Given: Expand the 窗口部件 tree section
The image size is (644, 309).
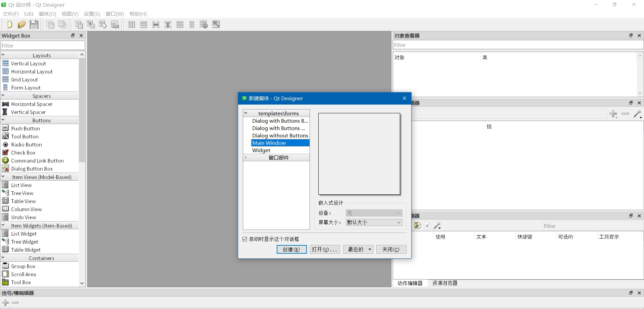Looking at the screenshot, I should coord(246,158).
